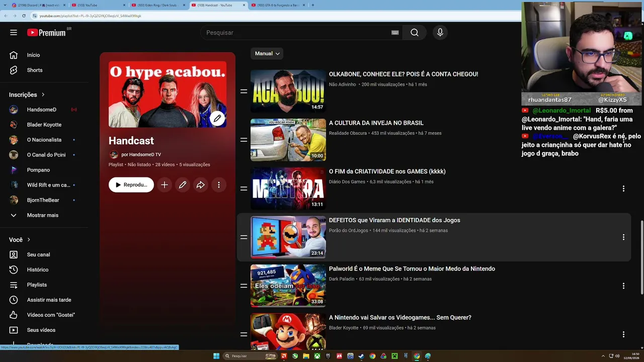Open options for O FIM da CRIATIVIDADE video
The height and width of the screenshot is (362, 644).
[623, 189]
